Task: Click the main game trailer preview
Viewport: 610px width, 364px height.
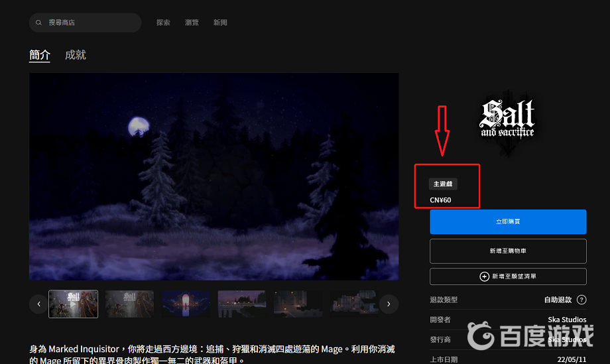Action: (x=213, y=176)
